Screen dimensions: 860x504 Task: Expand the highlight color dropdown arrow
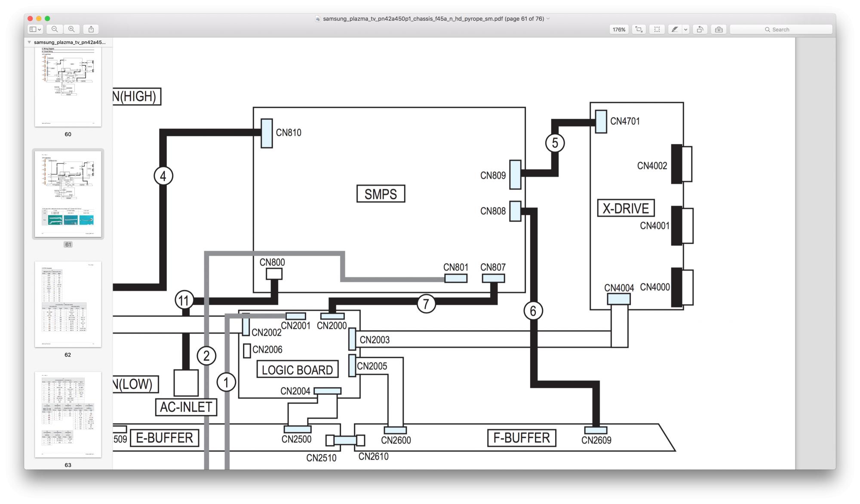(686, 29)
